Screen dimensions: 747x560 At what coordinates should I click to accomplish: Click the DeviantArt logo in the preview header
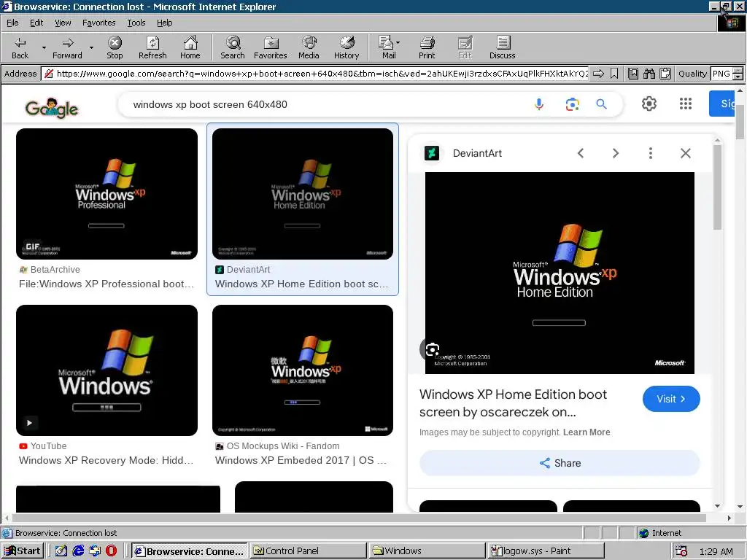coord(432,153)
